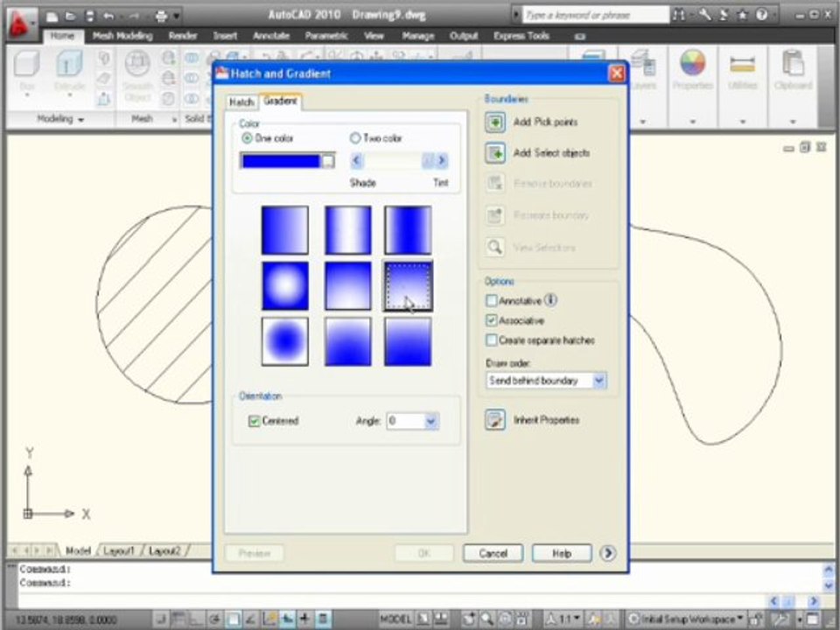Open the Express Tools ribbon tab

point(521,36)
